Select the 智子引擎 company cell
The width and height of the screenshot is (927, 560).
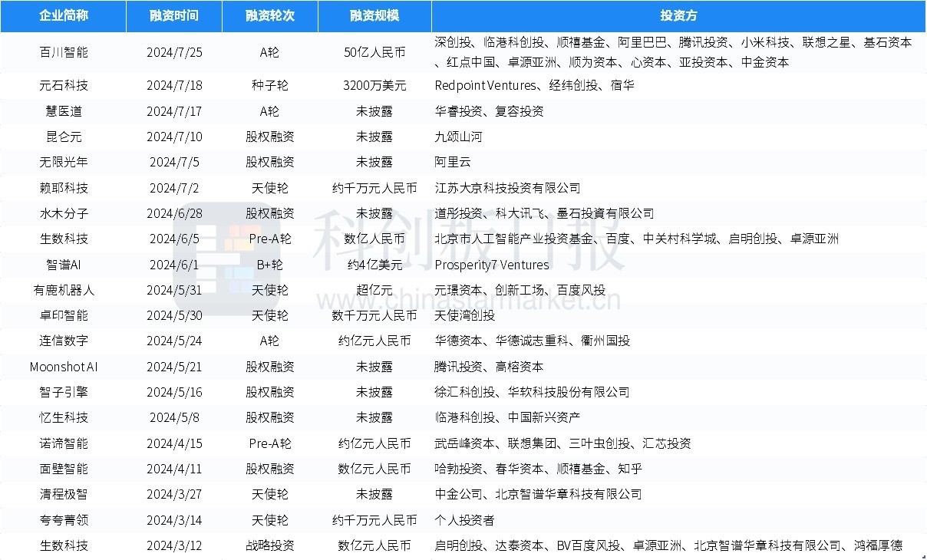tap(64, 392)
